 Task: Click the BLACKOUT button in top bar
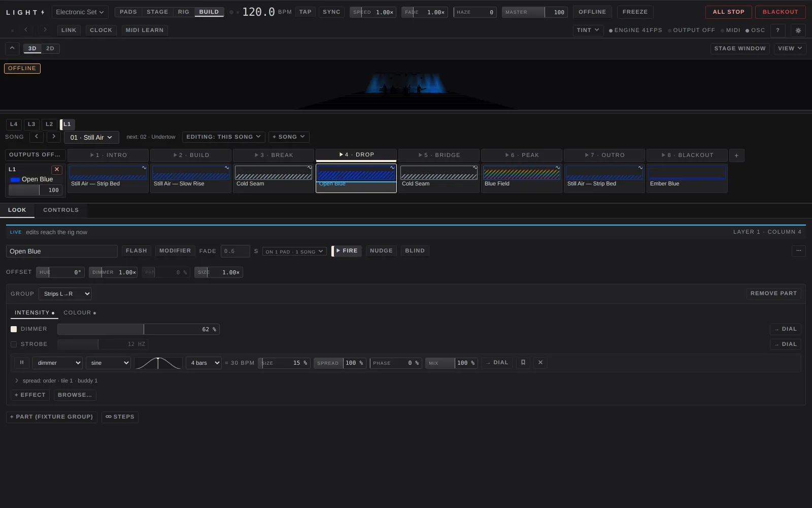coord(780,12)
